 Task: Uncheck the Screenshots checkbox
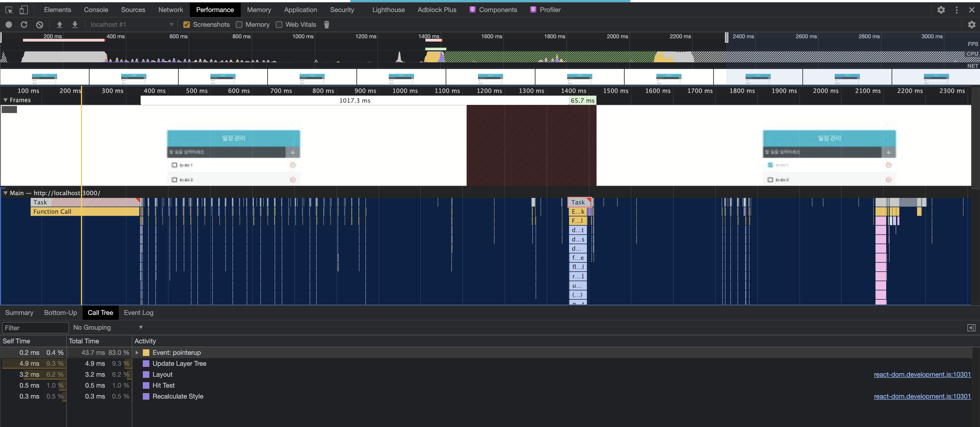(x=186, y=25)
